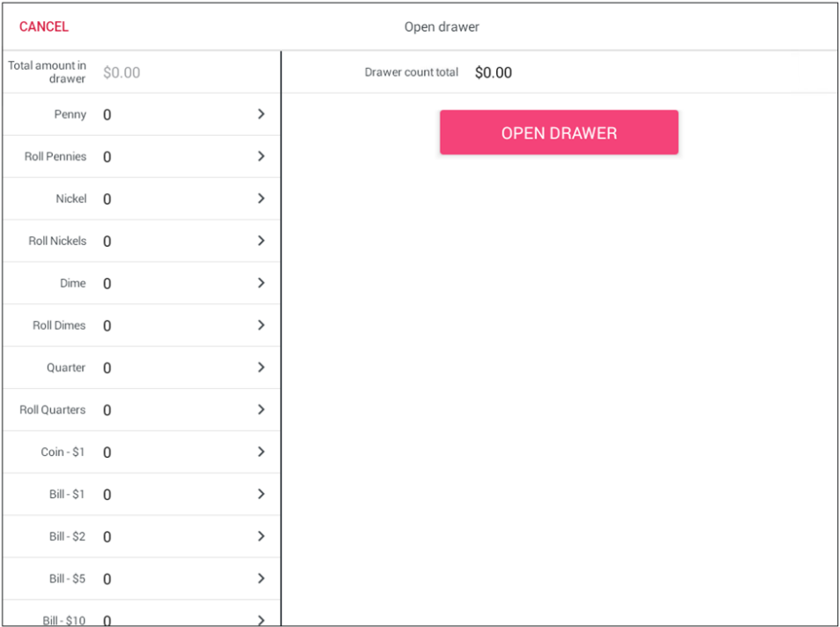Click the Roll Quarters chevron
The image size is (840, 627).
261,410
